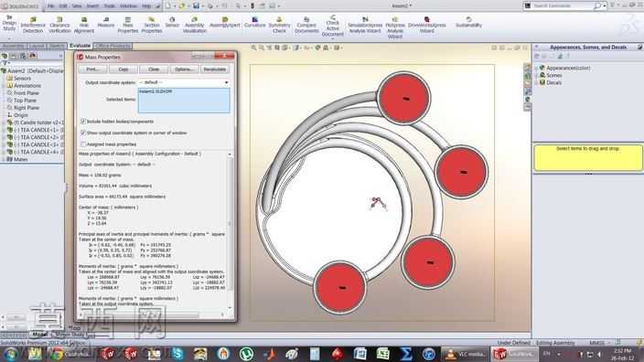Screen dimensions: 644x362
Task: Open the New document dropdown arrow
Action: [x=174, y=6]
